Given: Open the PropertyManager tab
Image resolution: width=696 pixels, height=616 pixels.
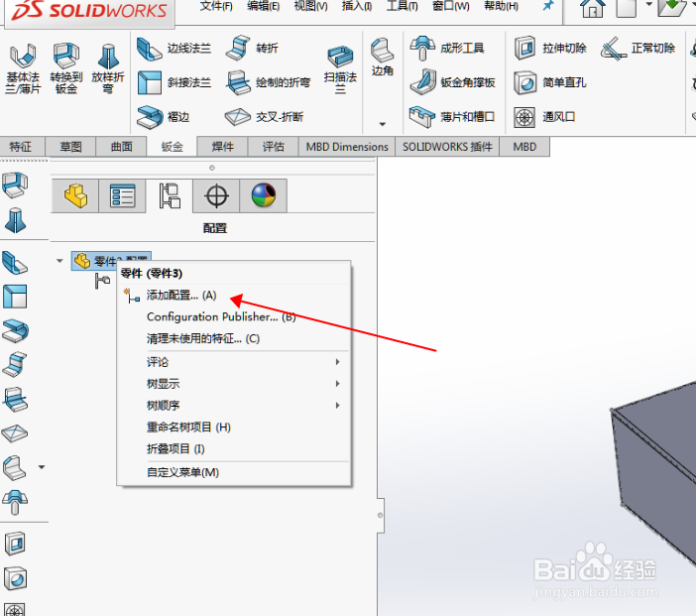Looking at the screenshot, I should (x=123, y=195).
